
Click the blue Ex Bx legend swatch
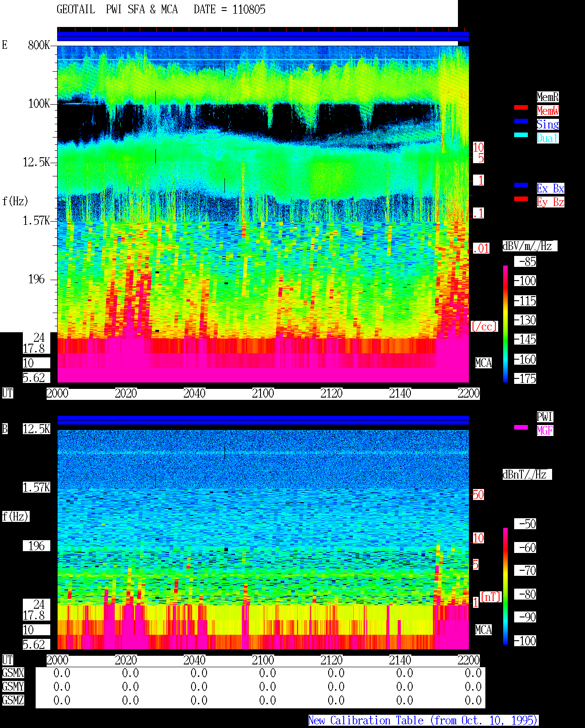click(x=521, y=185)
